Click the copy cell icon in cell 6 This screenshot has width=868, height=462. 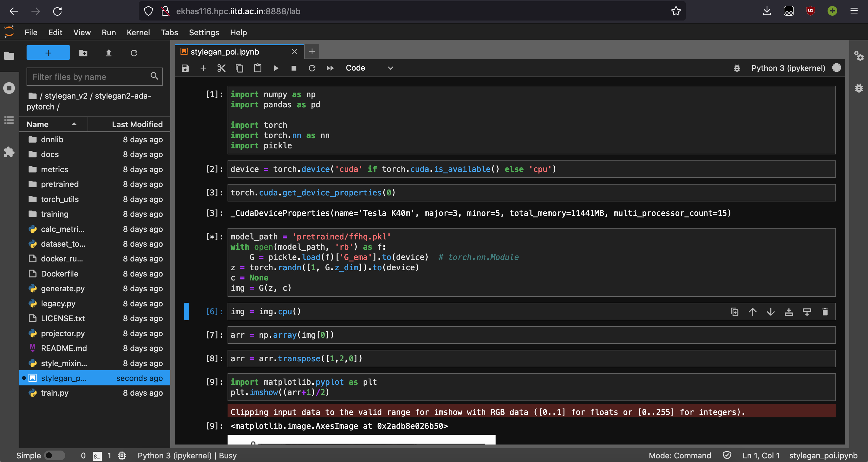point(734,311)
